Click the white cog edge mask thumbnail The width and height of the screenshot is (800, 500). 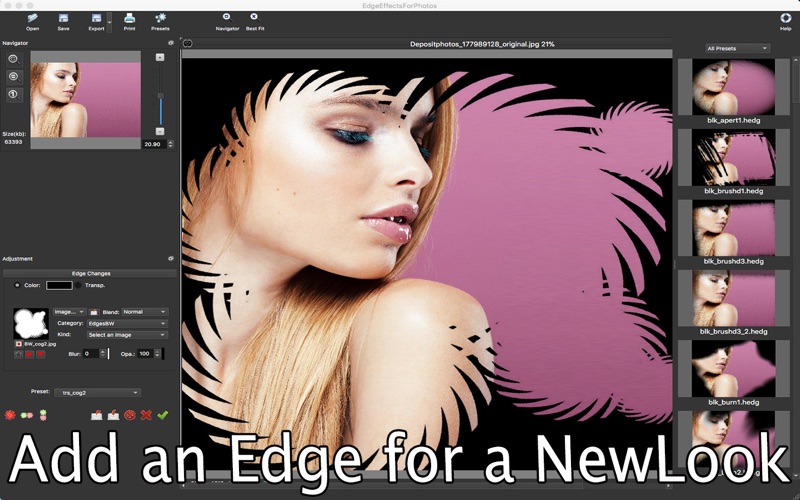click(x=31, y=323)
